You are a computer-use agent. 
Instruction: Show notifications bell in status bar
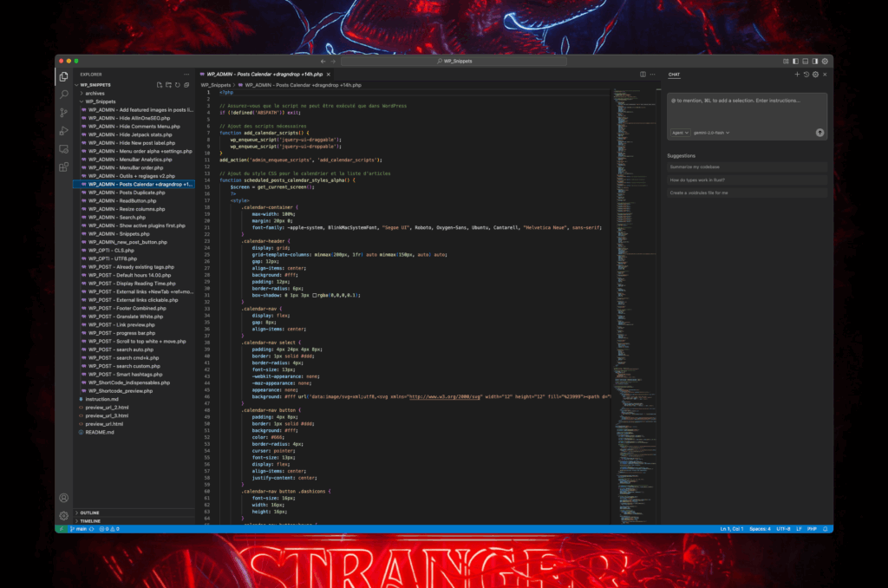[826, 529]
